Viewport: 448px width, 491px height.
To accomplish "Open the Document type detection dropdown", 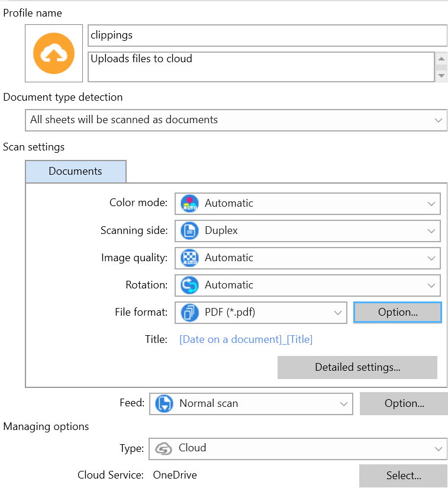I will (236, 120).
